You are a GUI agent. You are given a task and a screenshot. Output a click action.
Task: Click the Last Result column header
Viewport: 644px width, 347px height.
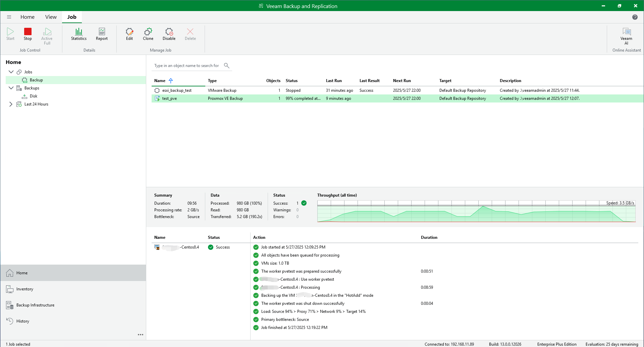pyautogui.click(x=370, y=81)
